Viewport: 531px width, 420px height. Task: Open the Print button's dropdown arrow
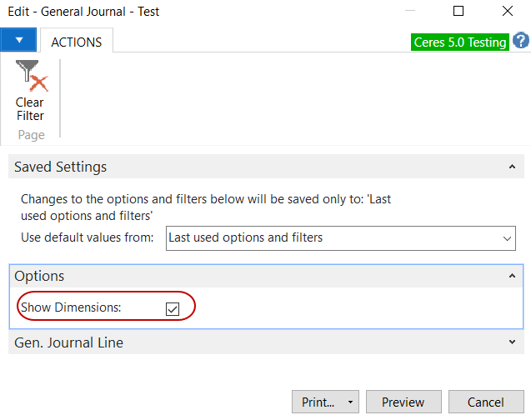click(350, 402)
